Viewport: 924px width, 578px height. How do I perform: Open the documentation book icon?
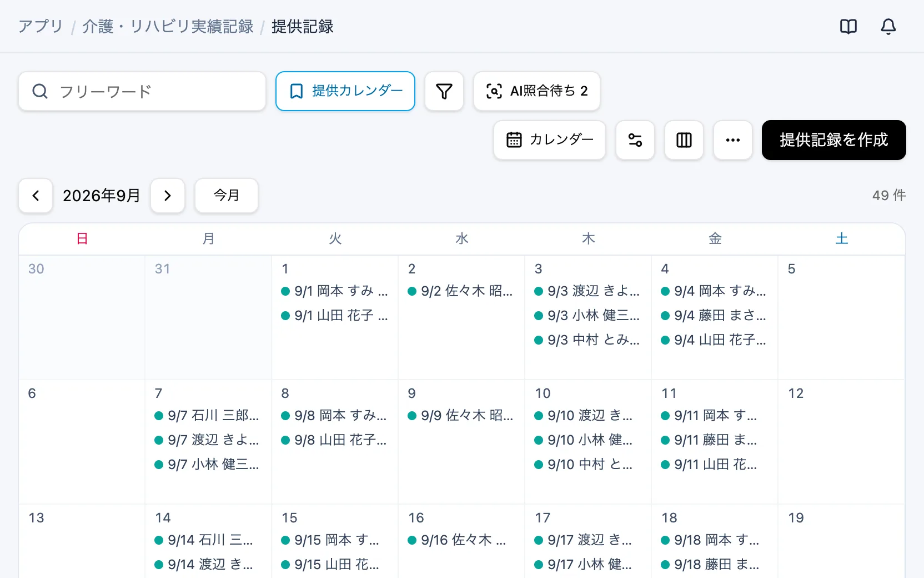(x=848, y=26)
